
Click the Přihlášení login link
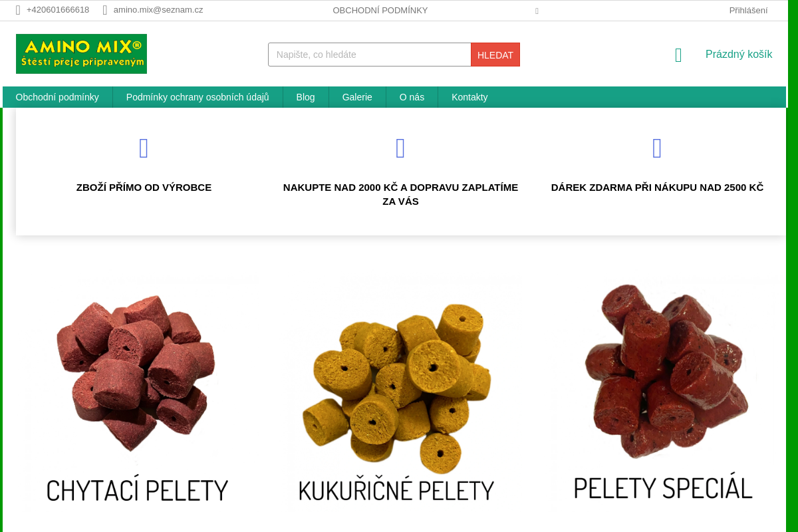coord(748,10)
